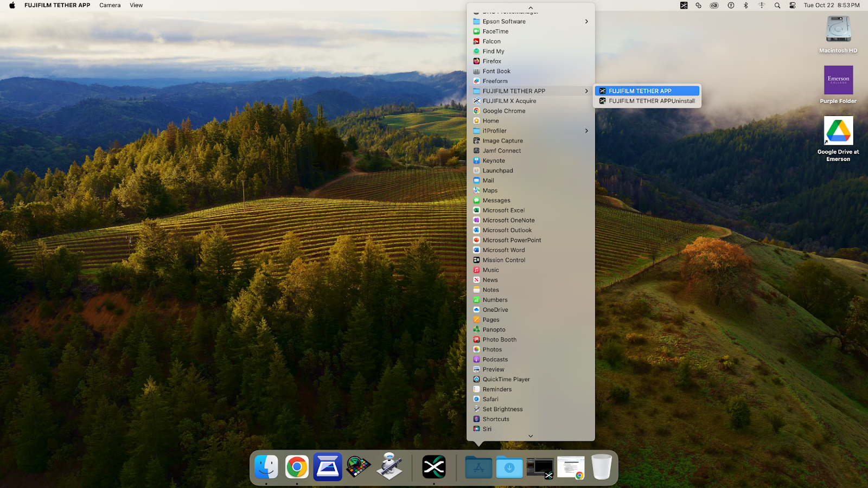Open Safari from the applications list
Viewport: 868px width, 488px height.
point(531,399)
